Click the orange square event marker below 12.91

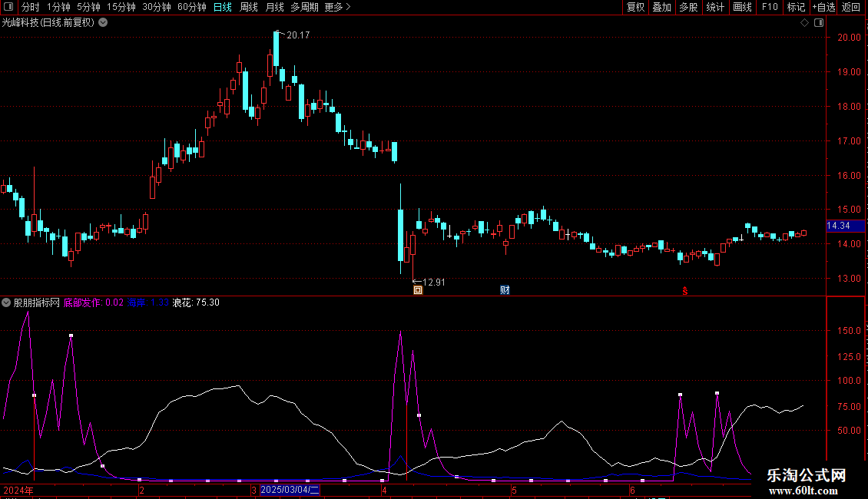(418, 290)
